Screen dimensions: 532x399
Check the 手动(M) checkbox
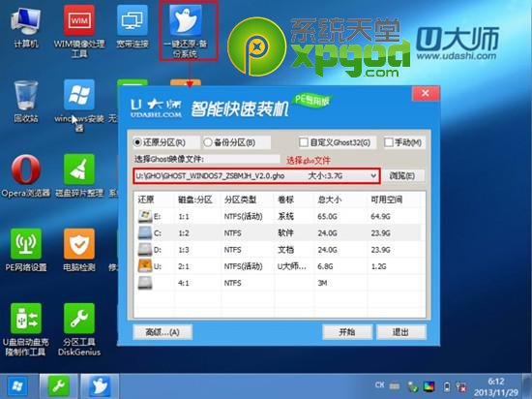point(389,142)
